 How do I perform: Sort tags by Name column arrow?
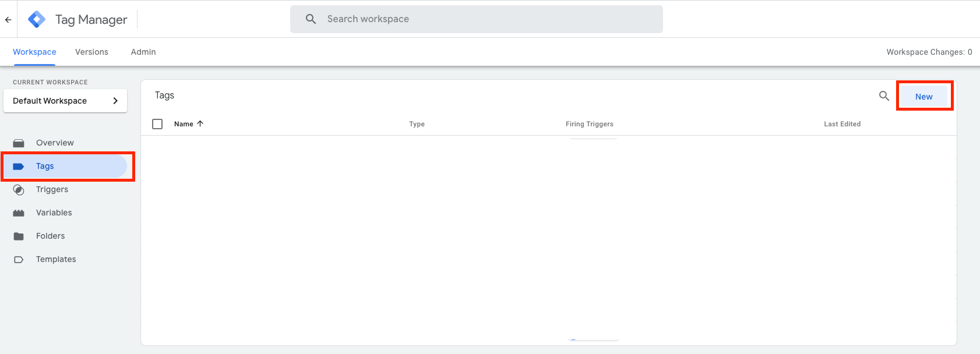click(x=200, y=124)
